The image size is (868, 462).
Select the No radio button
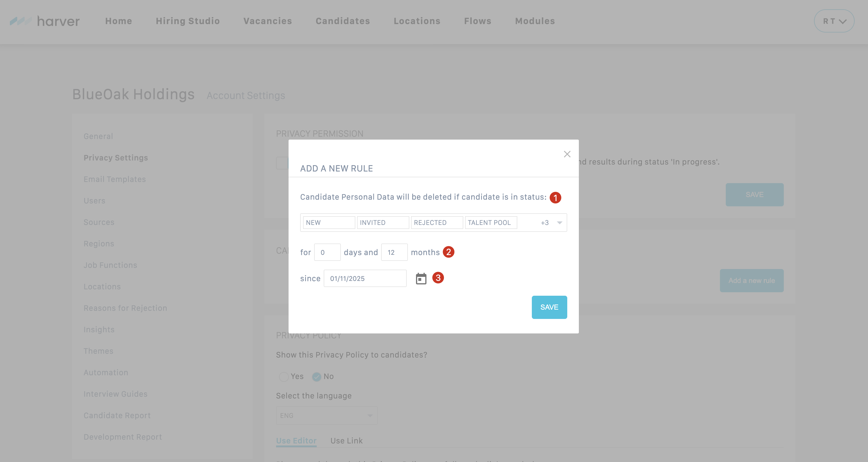(x=316, y=376)
